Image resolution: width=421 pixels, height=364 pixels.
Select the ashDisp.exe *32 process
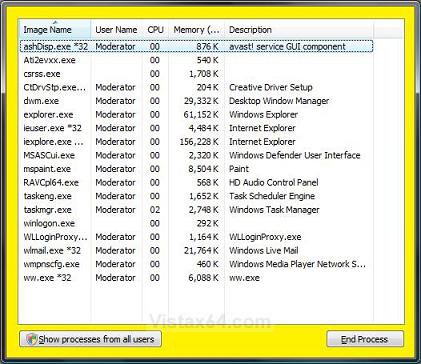point(196,47)
